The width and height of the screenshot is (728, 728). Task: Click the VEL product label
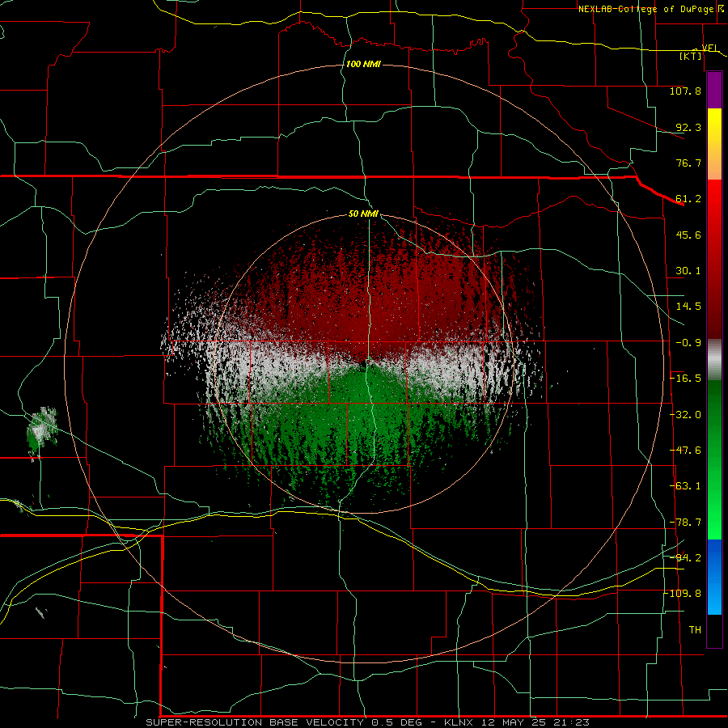pos(710,48)
